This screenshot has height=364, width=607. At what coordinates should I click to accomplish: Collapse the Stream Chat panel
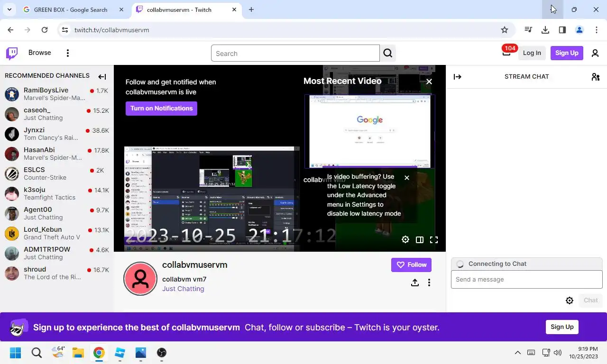click(x=458, y=77)
